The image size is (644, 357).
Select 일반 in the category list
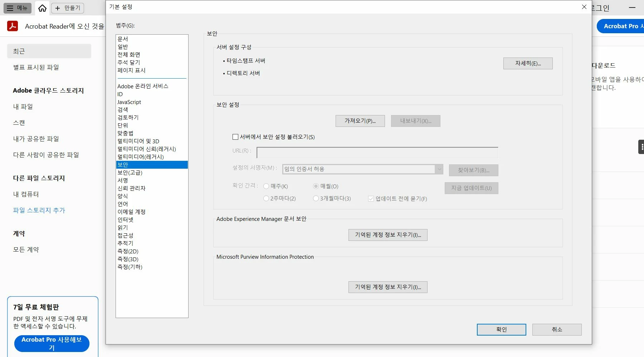[152, 47]
